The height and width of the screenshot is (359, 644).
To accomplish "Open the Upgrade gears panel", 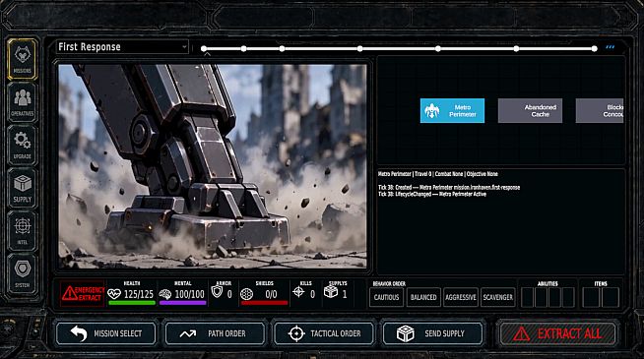I will click(23, 146).
